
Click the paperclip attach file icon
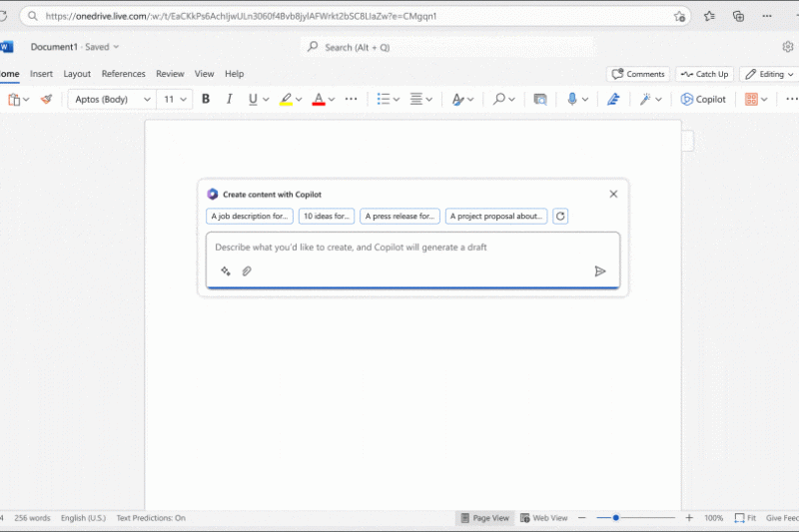point(247,270)
